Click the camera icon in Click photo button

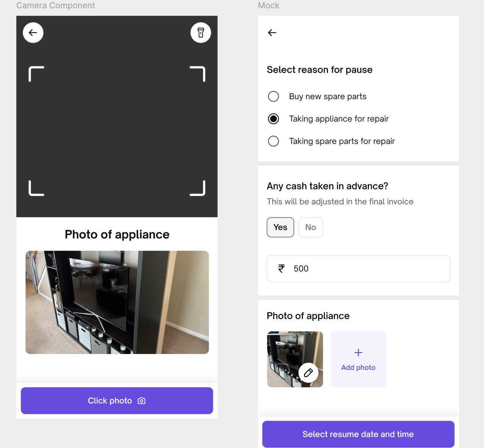142,401
